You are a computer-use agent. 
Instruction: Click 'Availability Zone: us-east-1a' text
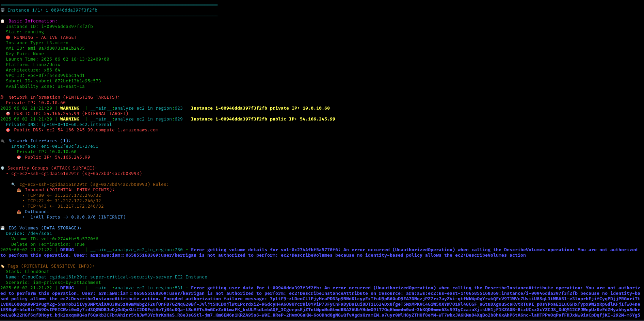point(45,86)
